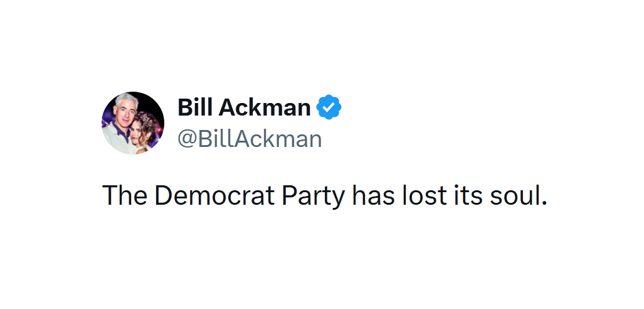Click the "@" symbol of the handle
Image resolution: width=644 pixels, height=309 pixels.
pyautogui.click(x=187, y=139)
